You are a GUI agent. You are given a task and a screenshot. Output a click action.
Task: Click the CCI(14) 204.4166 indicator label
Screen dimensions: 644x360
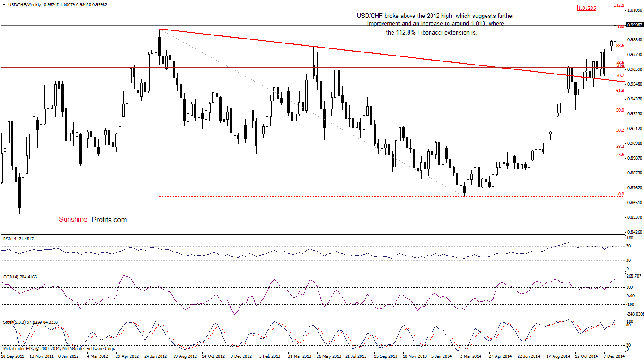click(x=20, y=277)
